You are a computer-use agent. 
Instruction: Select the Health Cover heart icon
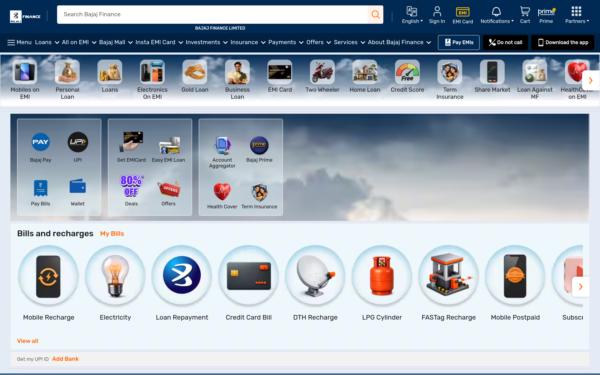coord(222,192)
